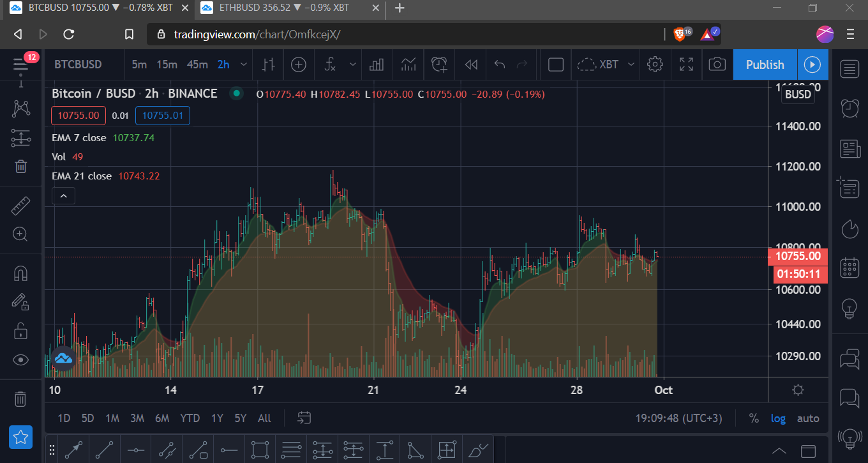The image size is (868, 463).
Task: Open indicator templates icon
Action: click(x=408, y=65)
